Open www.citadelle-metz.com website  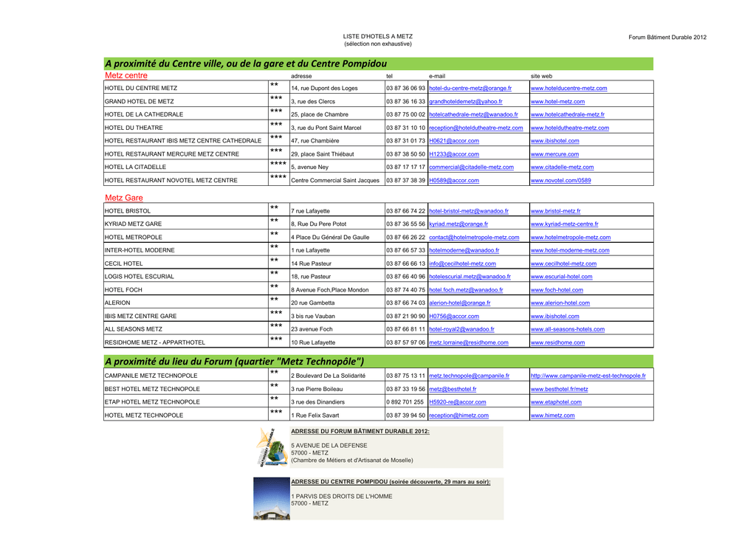pyautogui.click(x=562, y=168)
